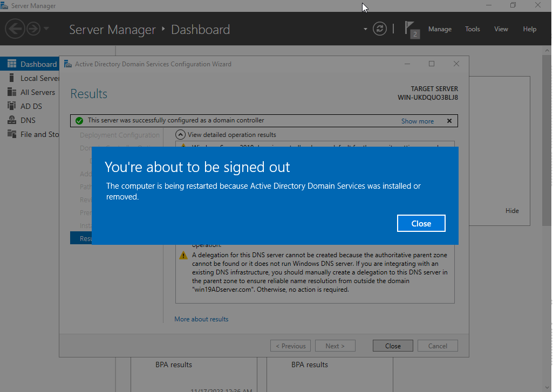Screen dimensions: 553x392
Task: Open navigation history dropdown arrow
Action: pyautogui.click(x=46, y=29)
